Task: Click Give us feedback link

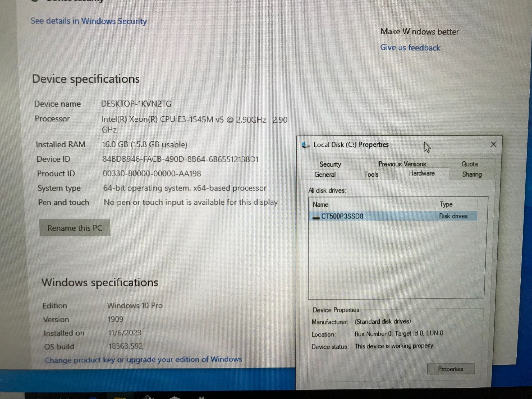Action: 410,48
